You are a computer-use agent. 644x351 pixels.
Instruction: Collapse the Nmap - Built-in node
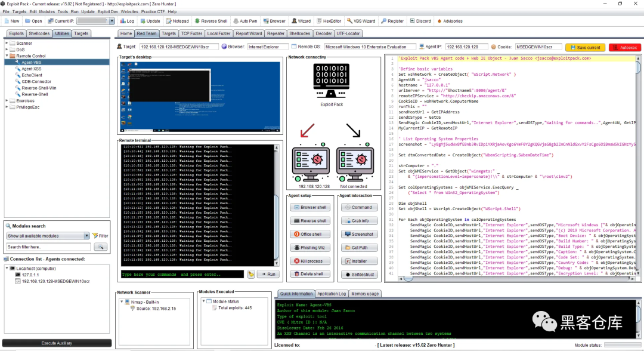(x=122, y=301)
